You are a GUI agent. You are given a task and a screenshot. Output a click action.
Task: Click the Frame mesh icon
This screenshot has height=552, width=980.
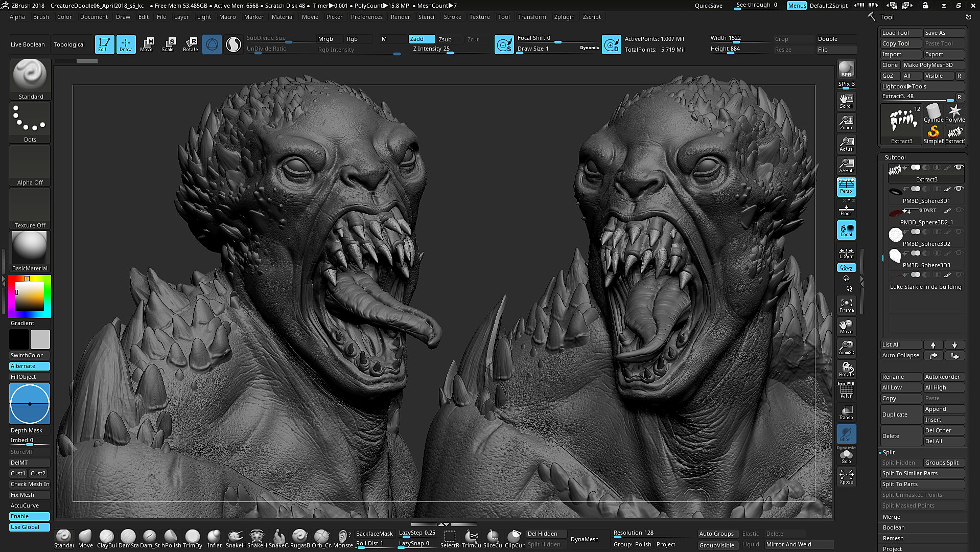point(846,305)
